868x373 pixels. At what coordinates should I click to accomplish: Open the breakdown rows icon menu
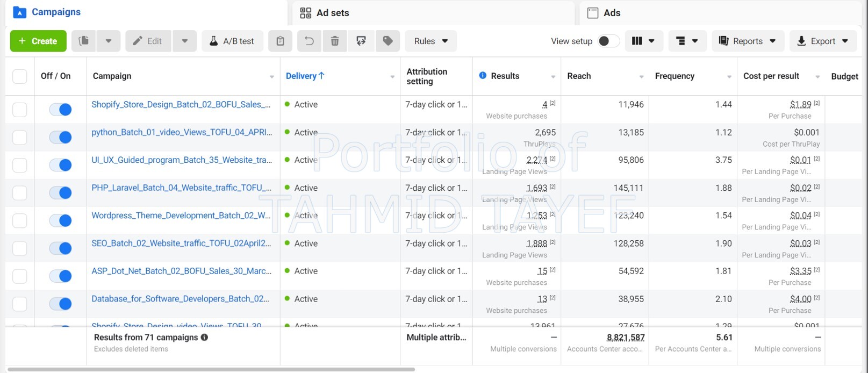(686, 41)
